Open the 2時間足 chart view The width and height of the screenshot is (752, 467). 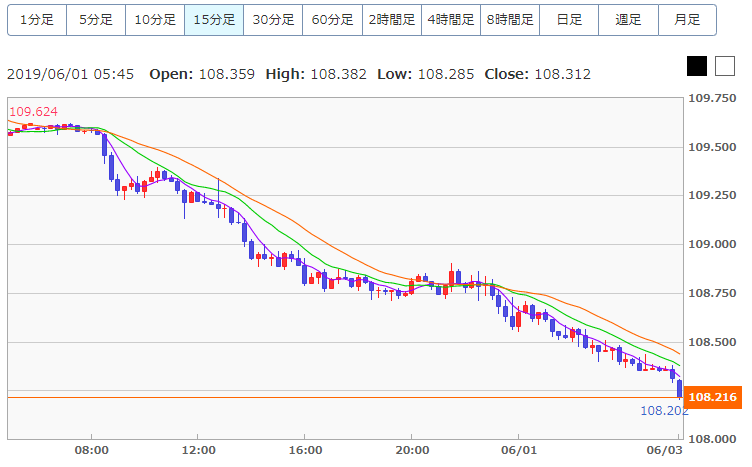392,19
